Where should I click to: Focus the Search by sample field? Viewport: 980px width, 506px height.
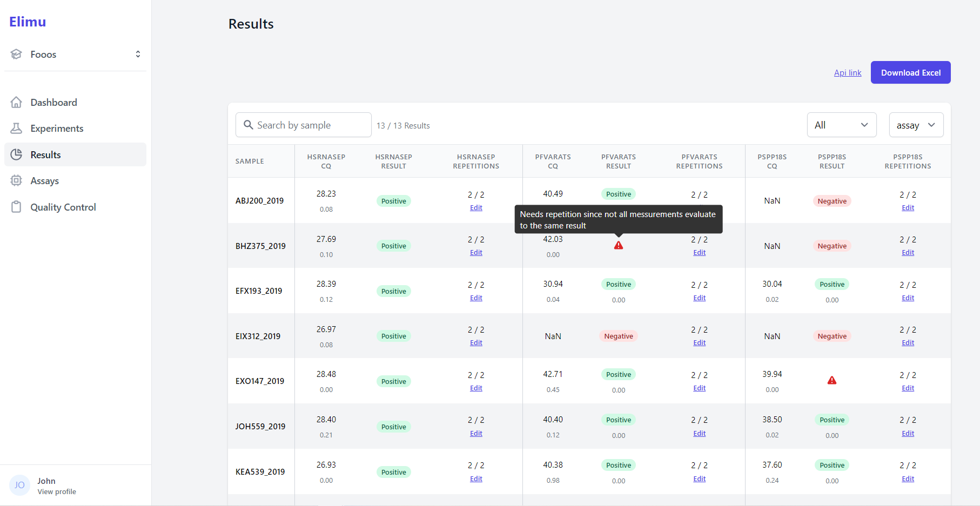click(x=304, y=125)
